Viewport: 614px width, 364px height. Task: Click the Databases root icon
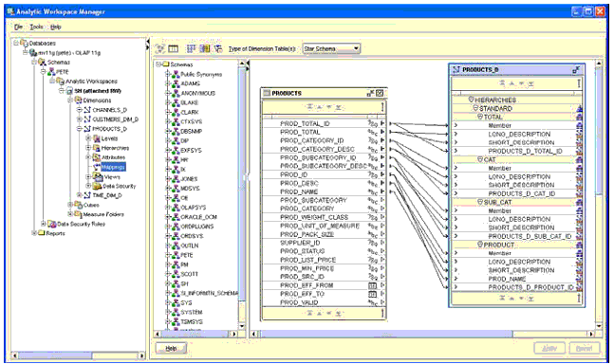(x=24, y=43)
